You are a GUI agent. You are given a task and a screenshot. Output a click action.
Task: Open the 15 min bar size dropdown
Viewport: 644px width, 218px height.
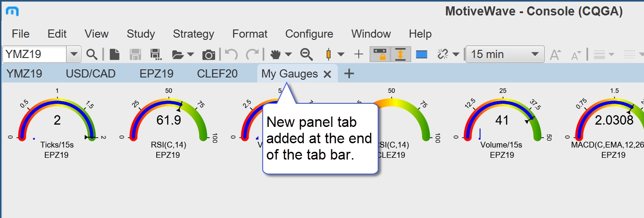click(x=505, y=54)
